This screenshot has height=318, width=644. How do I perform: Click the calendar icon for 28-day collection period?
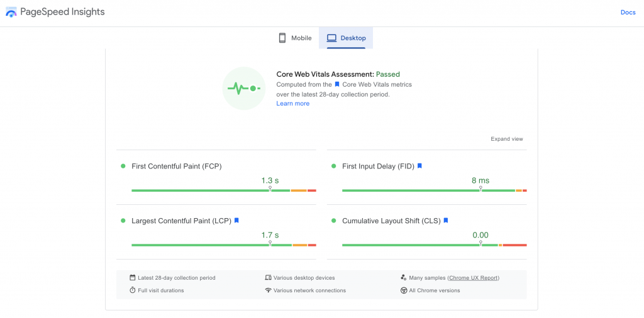[x=132, y=278]
